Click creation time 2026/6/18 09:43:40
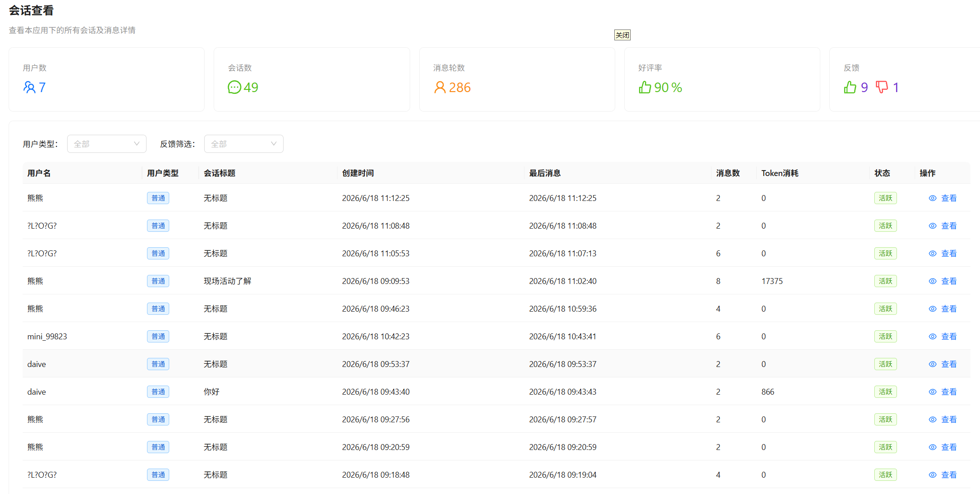The width and height of the screenshot is (980, 494). (376, 392)
